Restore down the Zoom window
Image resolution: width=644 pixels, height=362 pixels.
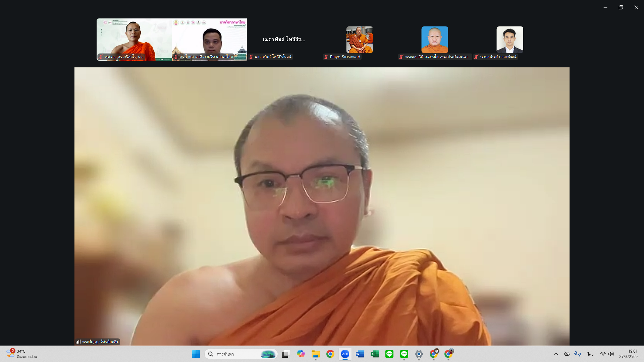(x=621, y=7)
